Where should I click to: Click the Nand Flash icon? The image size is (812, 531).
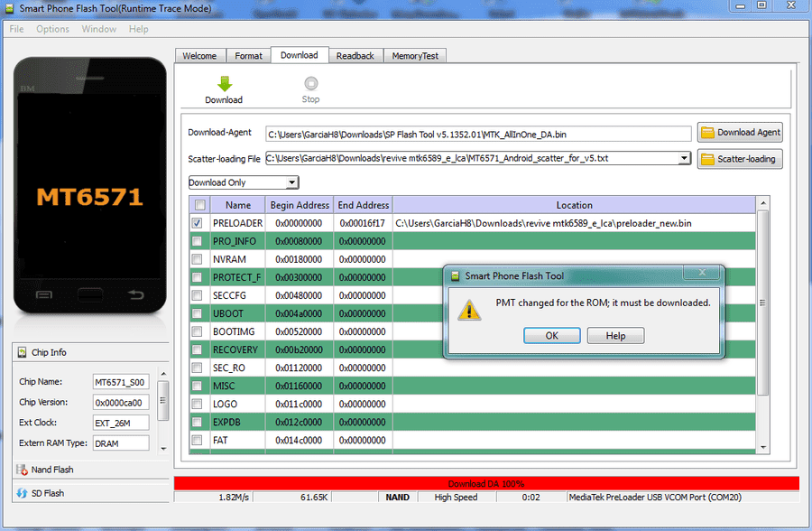pyautogui.click(x=22, y=470)
